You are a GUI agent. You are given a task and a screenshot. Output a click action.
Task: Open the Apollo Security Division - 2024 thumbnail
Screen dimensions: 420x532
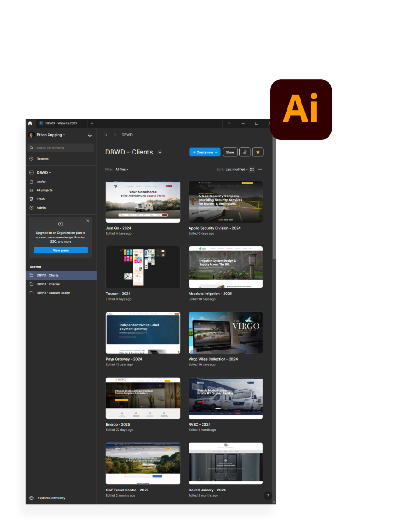(x=225, y=202)
